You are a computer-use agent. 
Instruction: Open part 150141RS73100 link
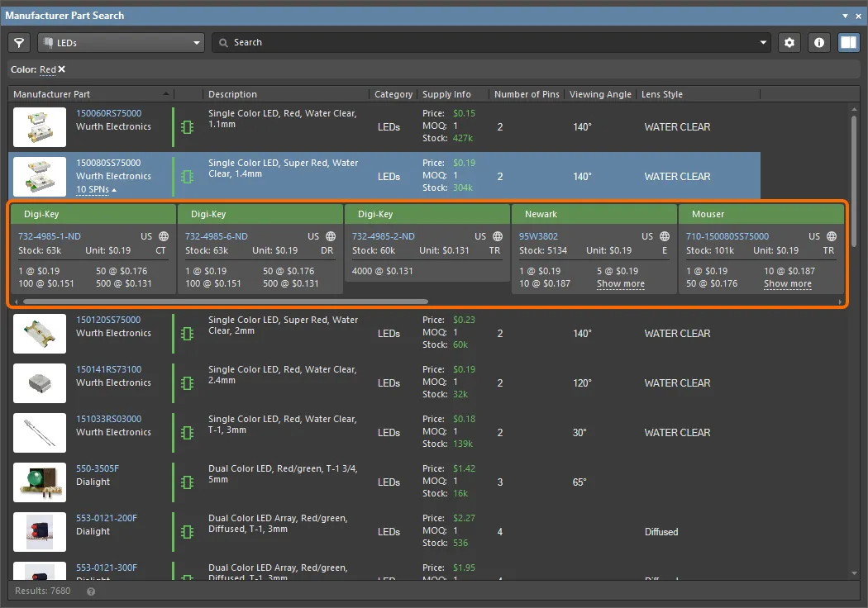[x=108, y=369]
